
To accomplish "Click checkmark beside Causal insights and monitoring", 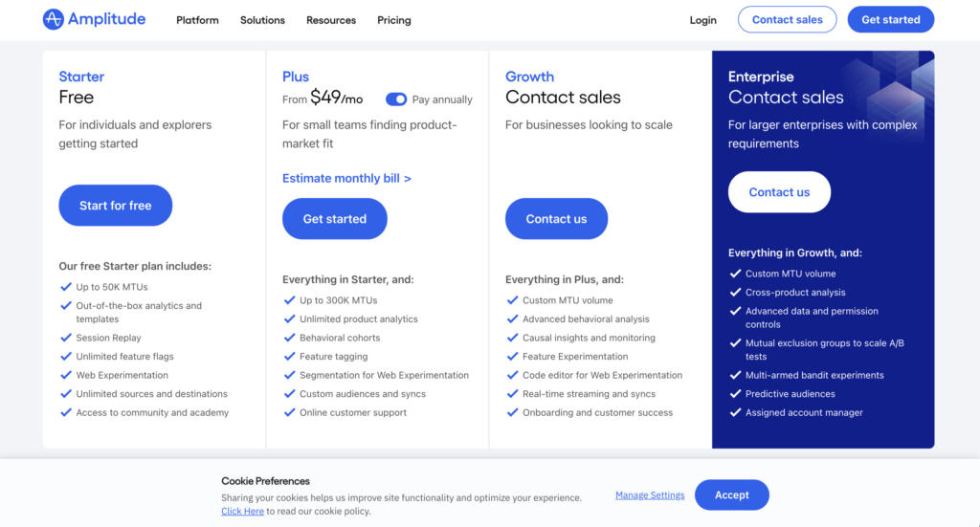I will point(513,338).
